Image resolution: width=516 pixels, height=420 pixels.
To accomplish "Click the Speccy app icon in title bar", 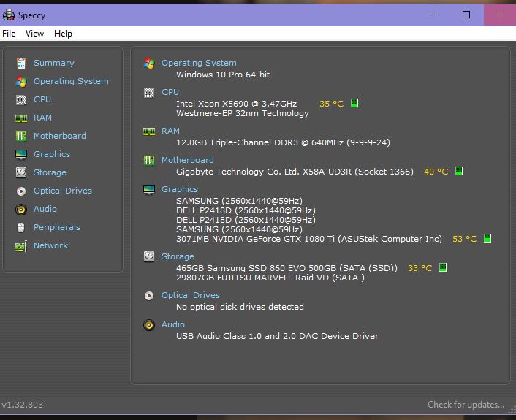I will [x=9, y=15].
